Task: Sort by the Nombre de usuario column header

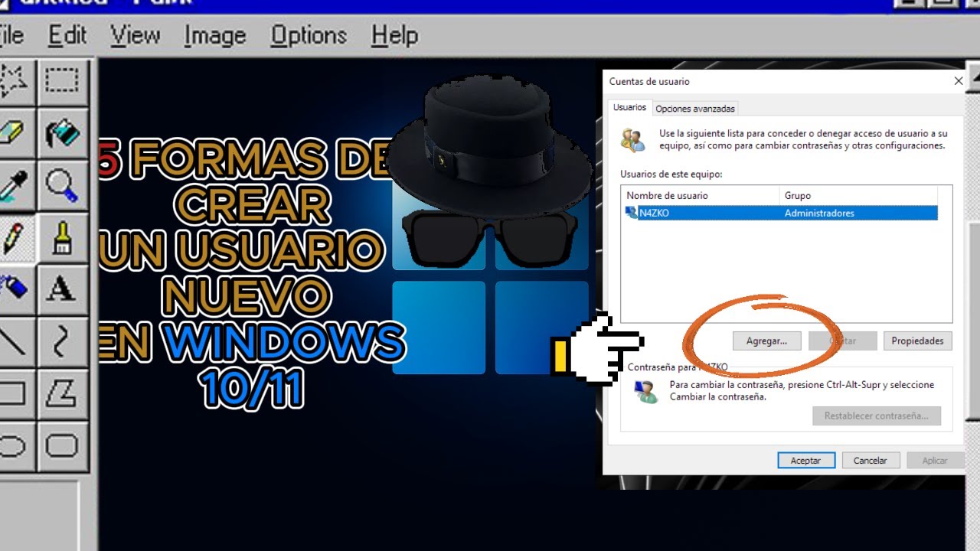Action: [x=701, y=196]
